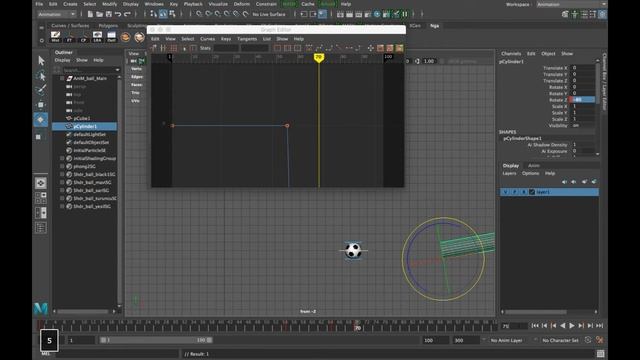Viewport: 640px width, 360px height.
Task: Click yellow time marker in Graph Editor
Action: coord(319,58)
